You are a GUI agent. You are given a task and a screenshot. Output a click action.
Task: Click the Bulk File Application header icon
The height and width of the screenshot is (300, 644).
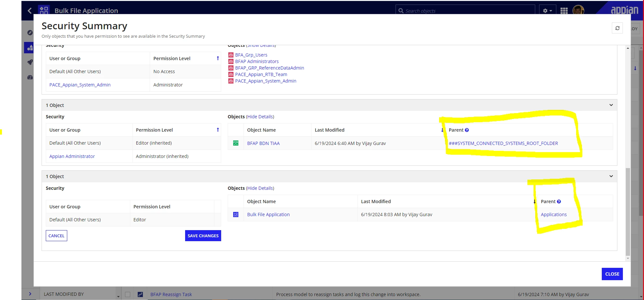44,10
